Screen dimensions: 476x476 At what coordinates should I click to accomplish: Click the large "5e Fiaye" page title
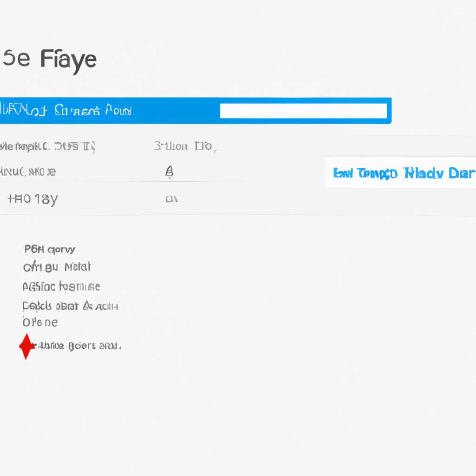(50, 59)
